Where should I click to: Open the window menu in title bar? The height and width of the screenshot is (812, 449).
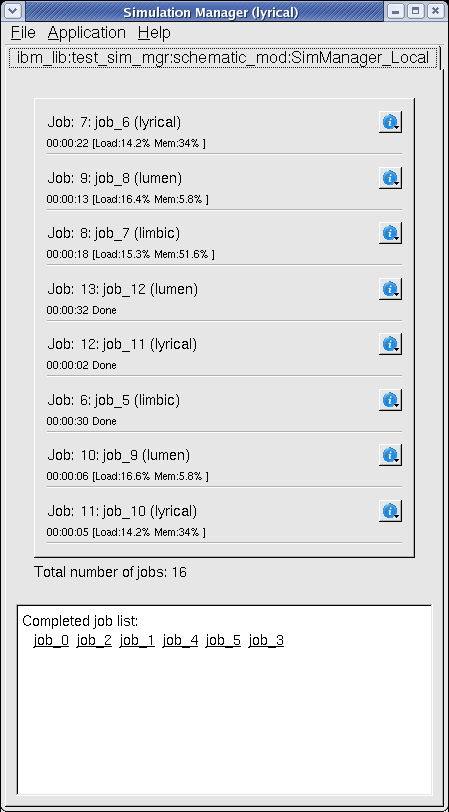[x=12, y=10]
